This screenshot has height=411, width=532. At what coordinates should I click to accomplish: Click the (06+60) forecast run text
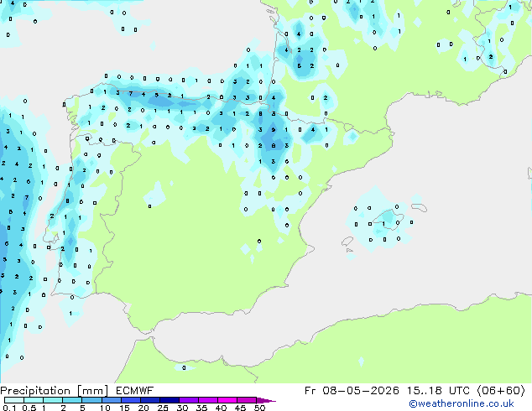502,391
